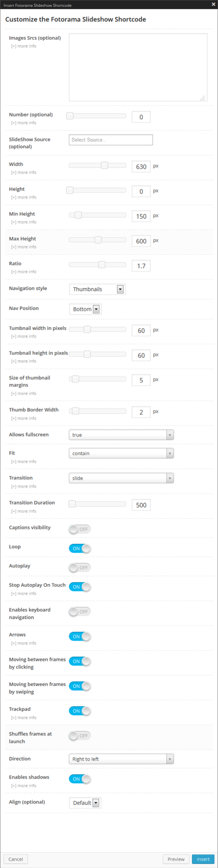
Task: Click the Preview button
Action: coord(175,859)
